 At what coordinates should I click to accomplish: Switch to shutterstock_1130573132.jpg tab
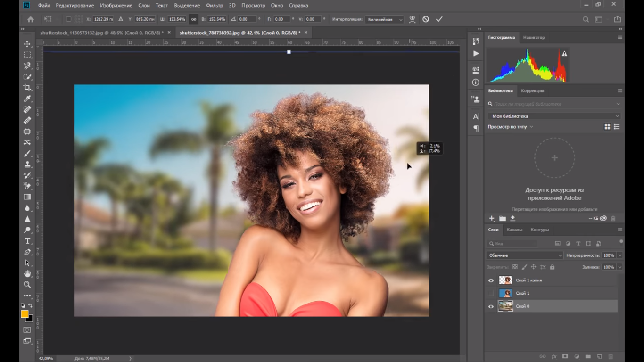[x=102, y=33]
